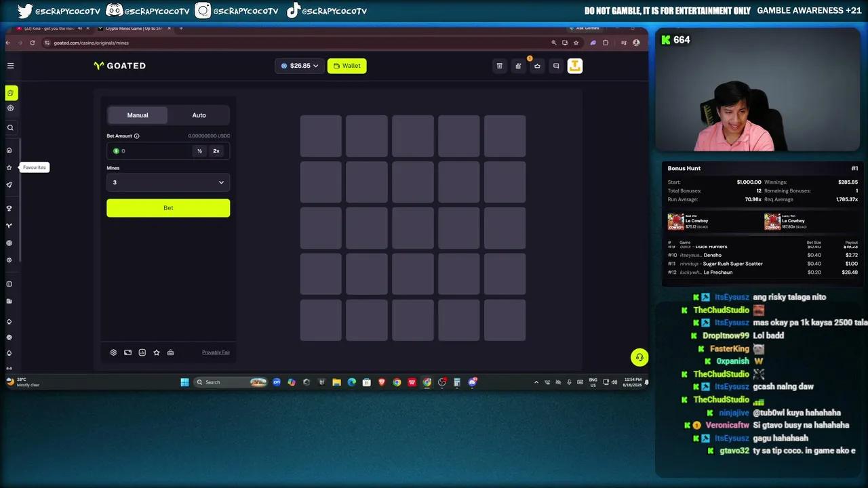The width and height of the screenshot is (868, 488).
Task: Open the first header icon right of Wallet
Action: [x=500, y=66]
